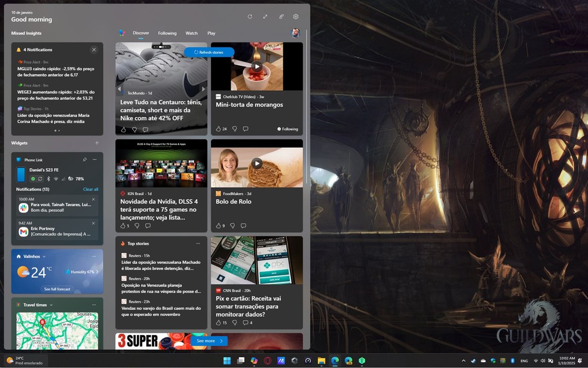Dismiss the Eric Portnoy notification
Screen dimensions: 588x368
click(93, 222)
